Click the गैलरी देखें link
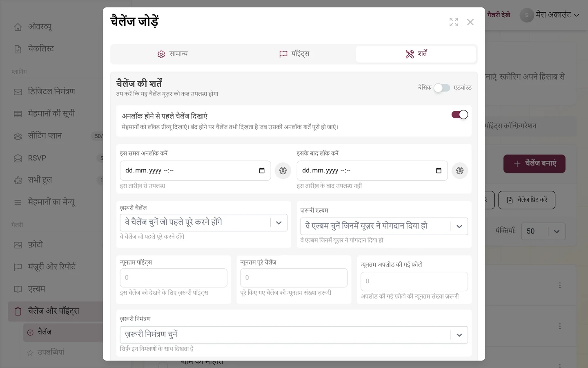Viewport: 588px width, 368px height. (499, 15)
